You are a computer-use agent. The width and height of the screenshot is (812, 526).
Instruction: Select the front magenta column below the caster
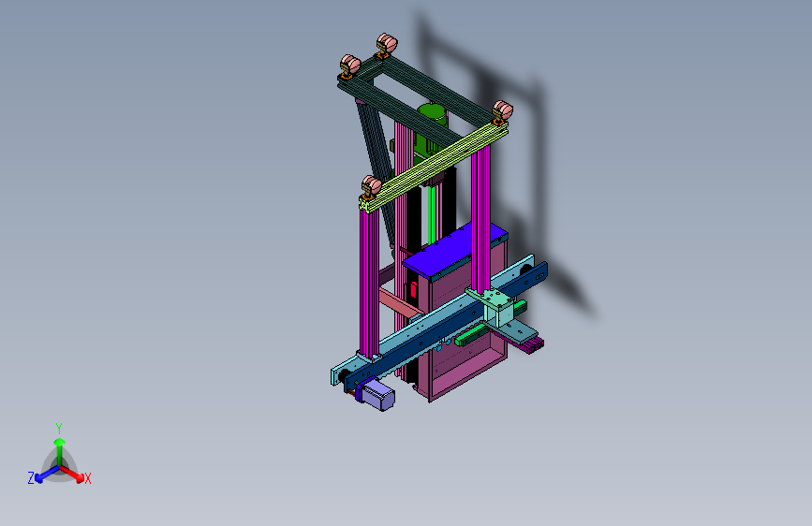[x=369, y=282]
